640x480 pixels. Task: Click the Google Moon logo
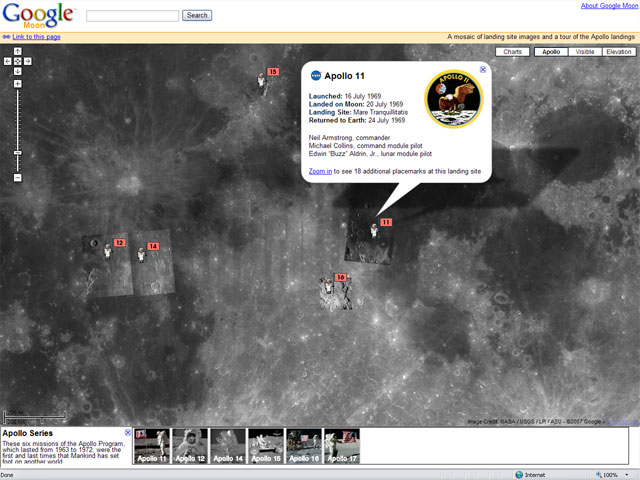point(39,16)
